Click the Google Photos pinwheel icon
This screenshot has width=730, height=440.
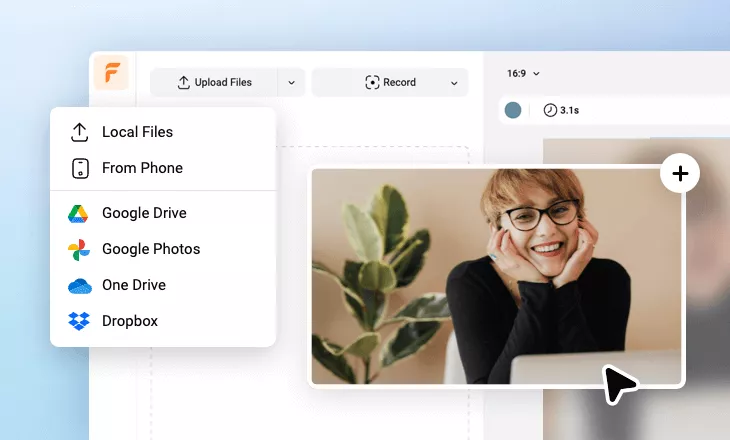tap(79, 249)
